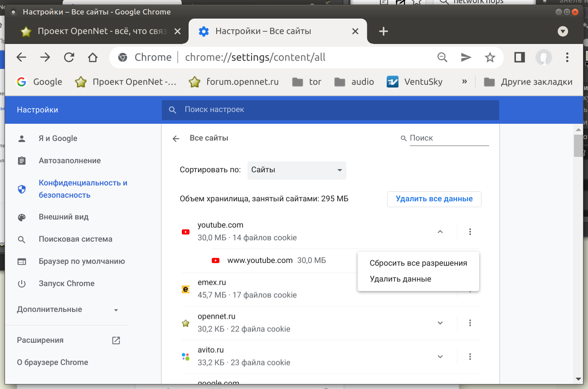Choose Удалить данные from context menu

[400, 279]
